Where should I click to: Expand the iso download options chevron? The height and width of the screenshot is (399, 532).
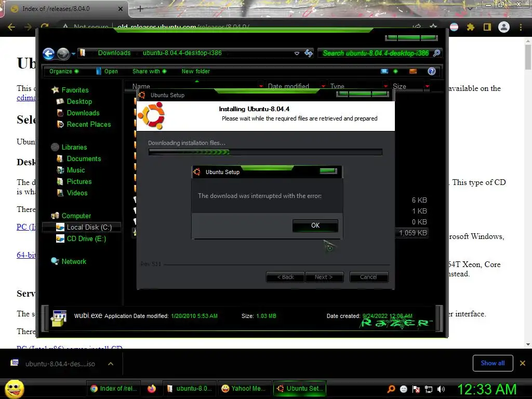point(111,364)
